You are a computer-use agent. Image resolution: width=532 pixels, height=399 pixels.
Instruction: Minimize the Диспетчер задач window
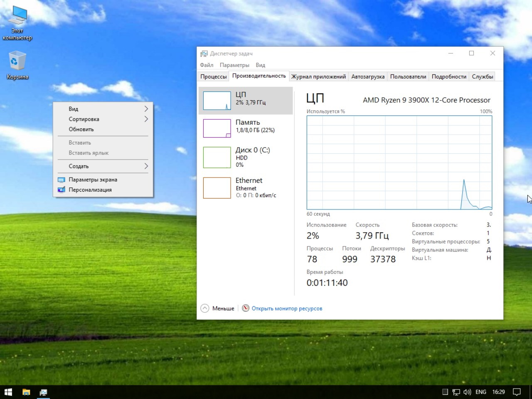click(451, 53)
